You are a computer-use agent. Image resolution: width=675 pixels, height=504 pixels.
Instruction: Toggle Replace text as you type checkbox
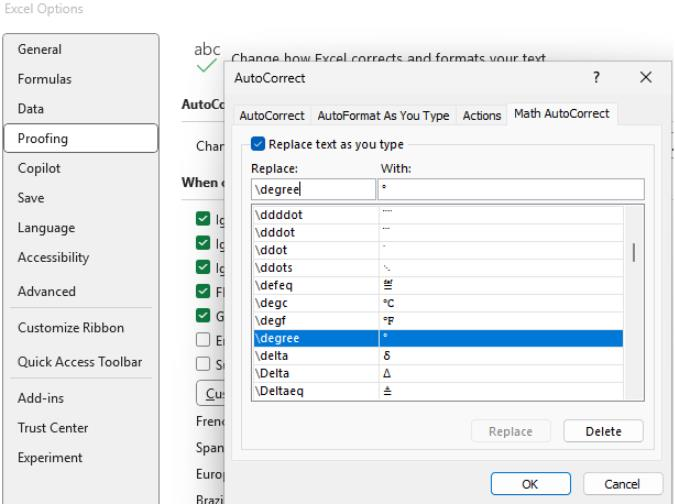[258, 144]
